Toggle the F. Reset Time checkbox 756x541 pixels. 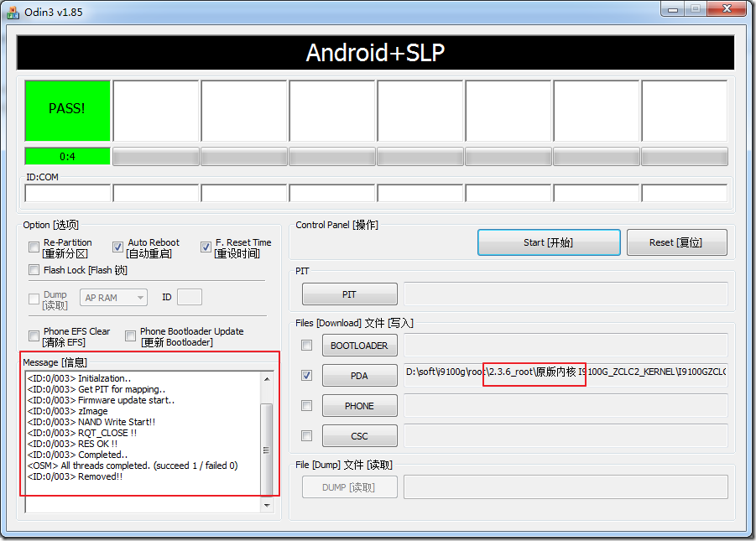click(x=206, y=247)
